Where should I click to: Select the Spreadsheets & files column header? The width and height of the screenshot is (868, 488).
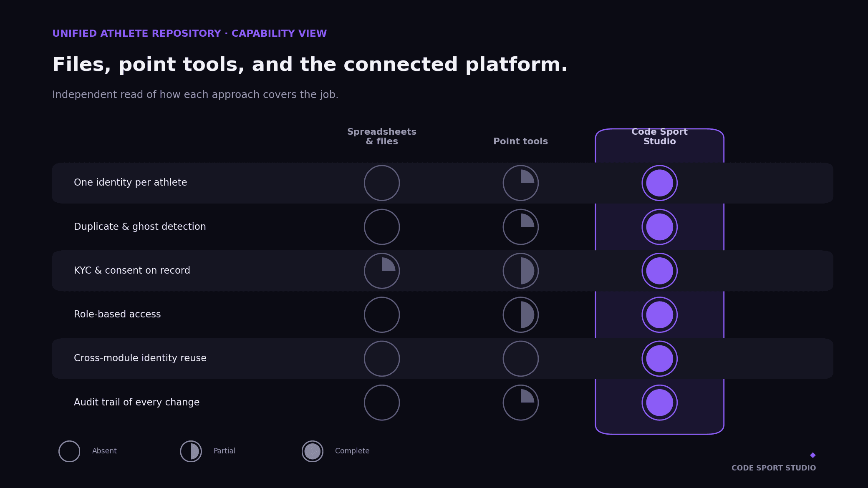coord(382,137)
